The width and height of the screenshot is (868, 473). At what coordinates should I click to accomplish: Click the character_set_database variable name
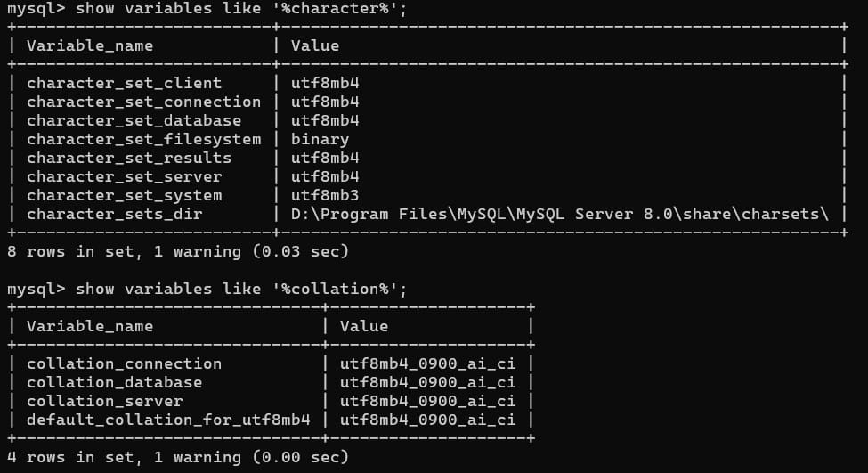[134, 120]
